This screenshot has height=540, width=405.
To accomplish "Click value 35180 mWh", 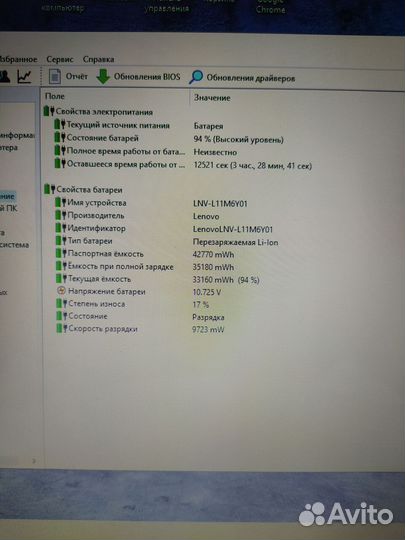I will 213,267.
